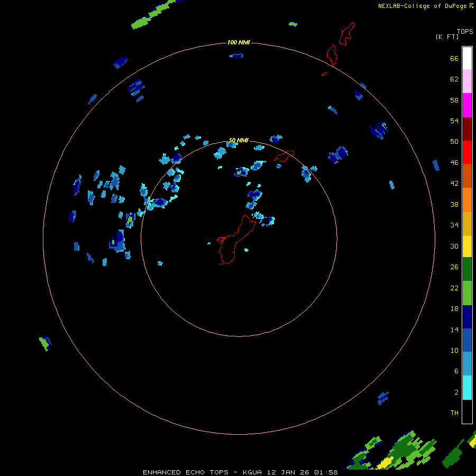476x476 pixels.
Task: Click the northernmost red island outline near top right
Action: click(346, 34)
